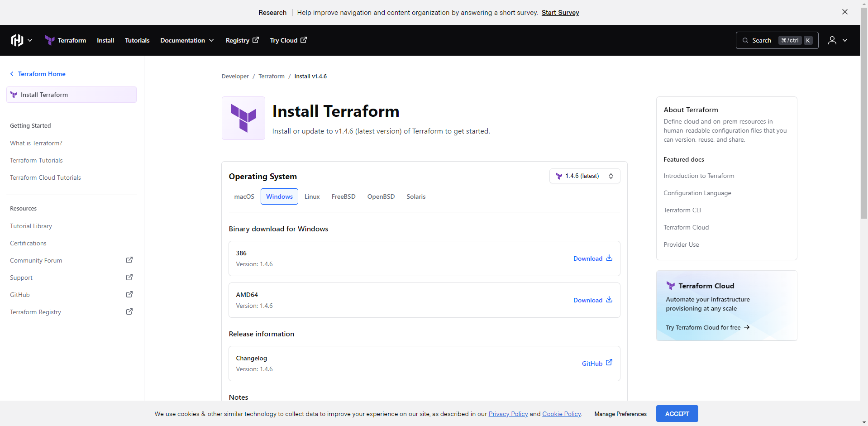Open Terraform Tutorials sidebar link
The height and width of the screenshot is (426, 868).
pos(36,160)
